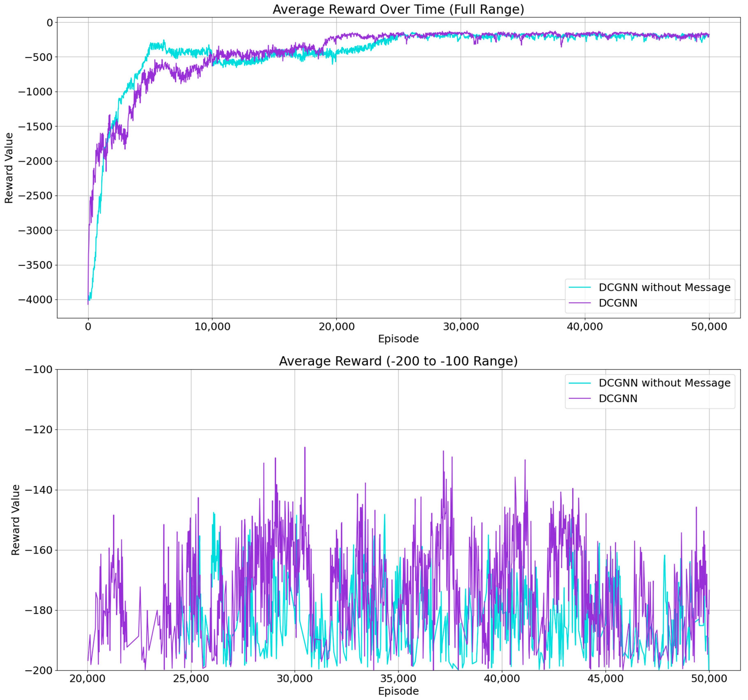Click the −2500 y-axis tick label
This screenshot has height=700, width=748.
pyautogui.click(x=35, y=196)
